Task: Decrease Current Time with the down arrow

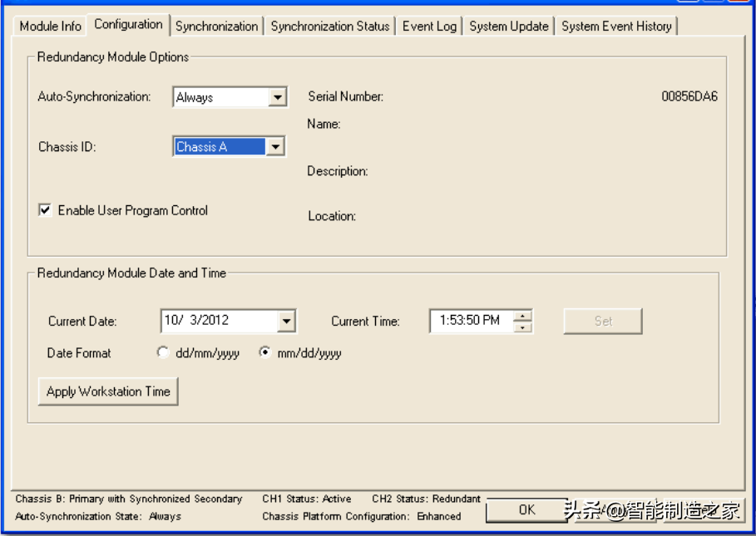Action: (x=522, y=327)
